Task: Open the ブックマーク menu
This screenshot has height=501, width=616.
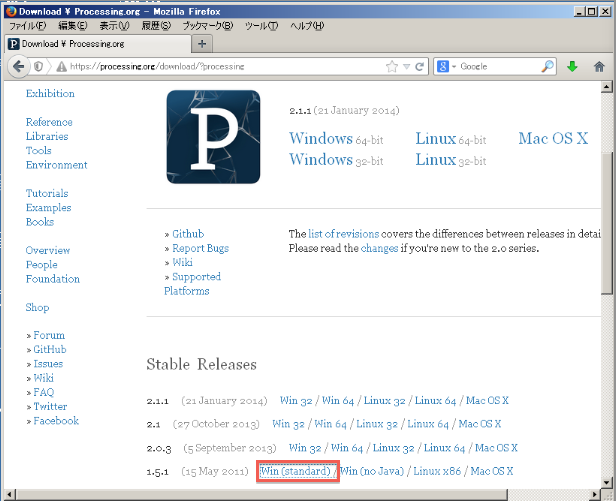Action: pos(206,25)
